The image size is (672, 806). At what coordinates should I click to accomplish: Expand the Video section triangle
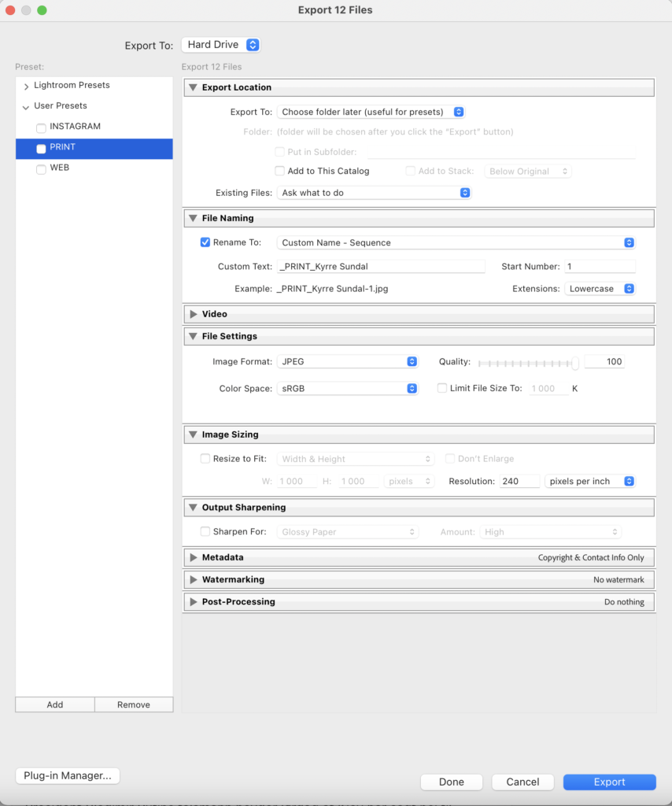pyautogui.click(x=193, y=314)
